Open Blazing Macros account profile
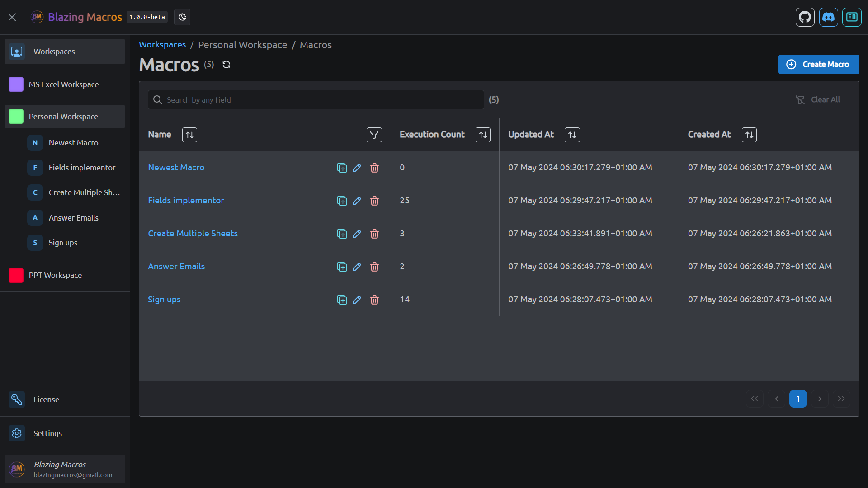868x488 pixels. 65,469
